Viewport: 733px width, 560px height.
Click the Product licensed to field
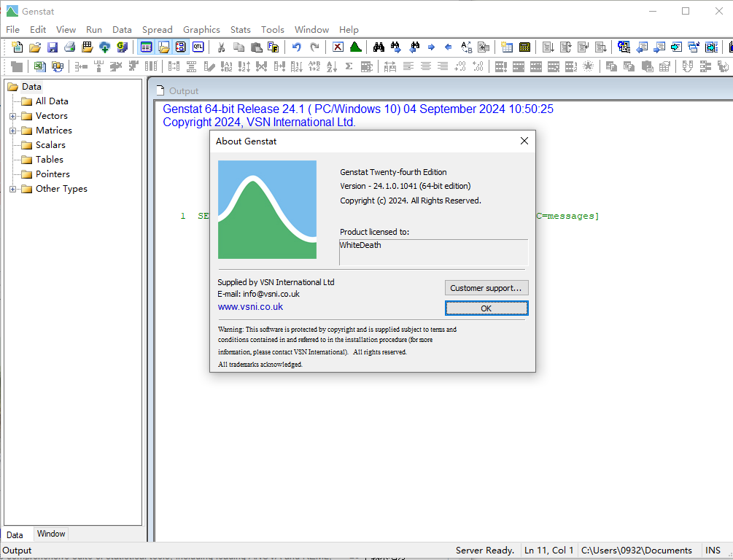click(433, 252)
